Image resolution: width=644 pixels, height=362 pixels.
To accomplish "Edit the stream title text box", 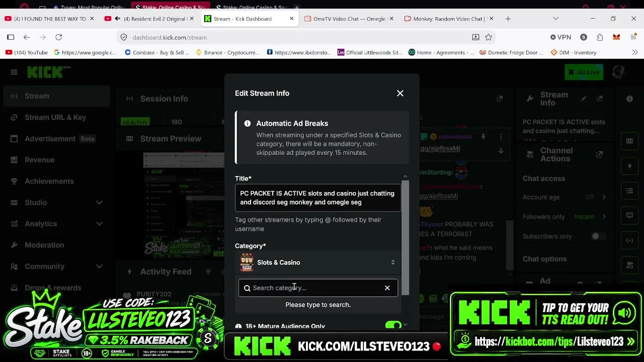I will pyautogui.click(x=318, y=198).
